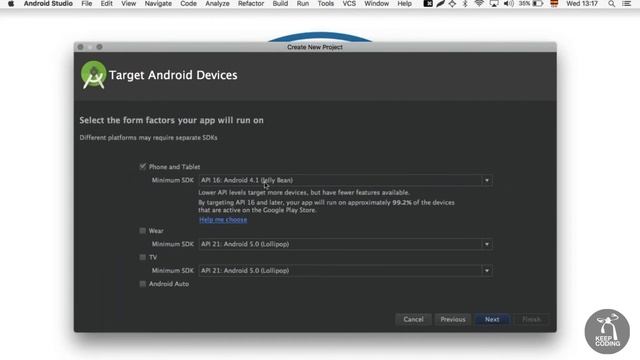Click the AirPlay display icon
Image resolution: width=640 pixels, height=360 pixels.
tap(494, 4)
